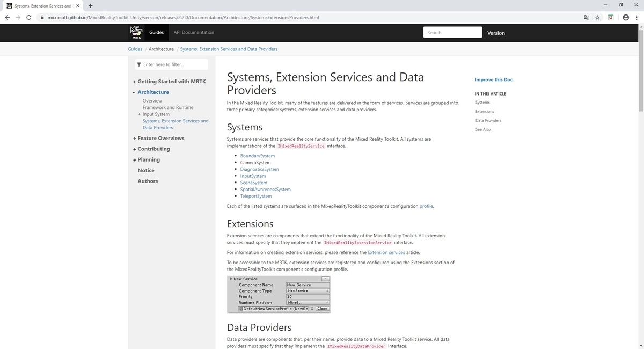
Task: Click the New Service inspector screenshot
Action: [x=279, y=294]
